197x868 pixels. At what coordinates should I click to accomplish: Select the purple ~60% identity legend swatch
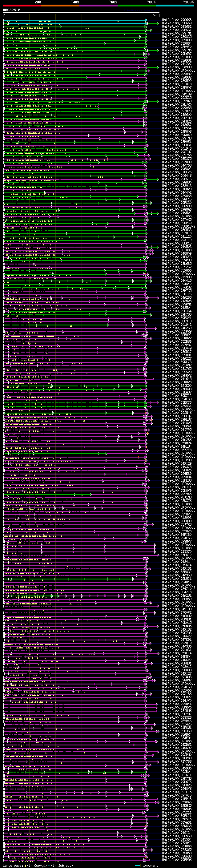coord(98,6)
